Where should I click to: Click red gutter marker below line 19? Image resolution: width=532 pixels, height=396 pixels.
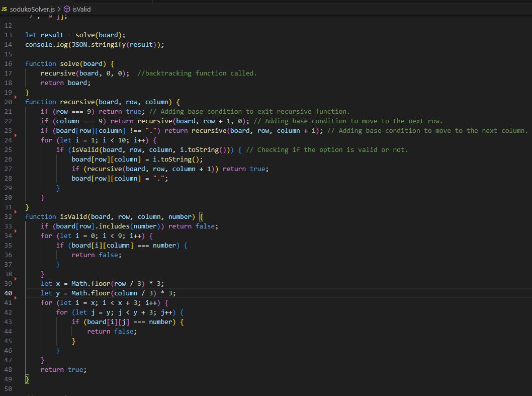pos(16,97)
